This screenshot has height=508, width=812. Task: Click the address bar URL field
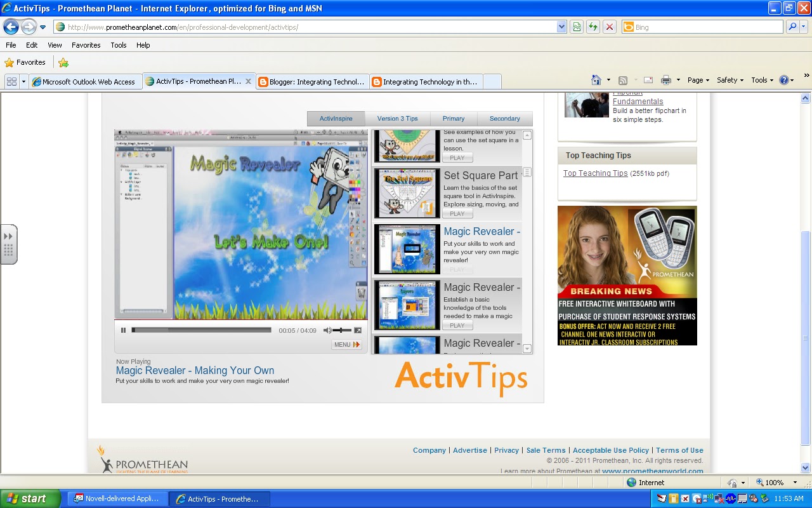(x=304, y=27)
